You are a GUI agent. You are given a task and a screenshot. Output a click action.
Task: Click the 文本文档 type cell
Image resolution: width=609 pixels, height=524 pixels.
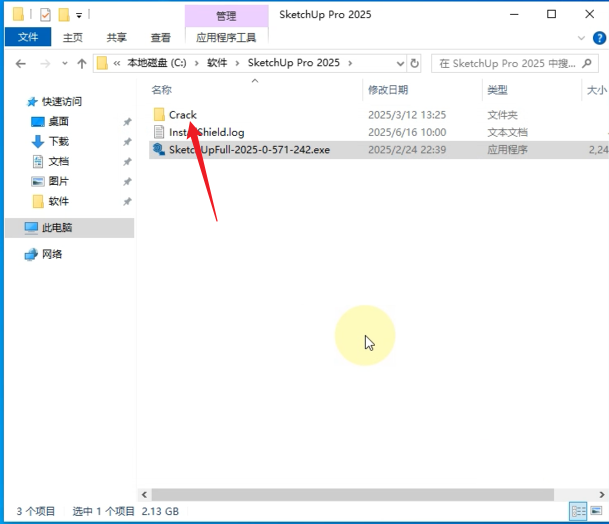tap(508, 132)
